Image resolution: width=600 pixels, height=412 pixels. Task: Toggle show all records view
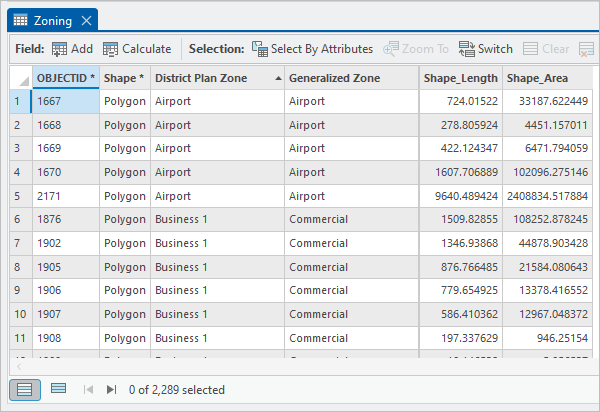25,390
